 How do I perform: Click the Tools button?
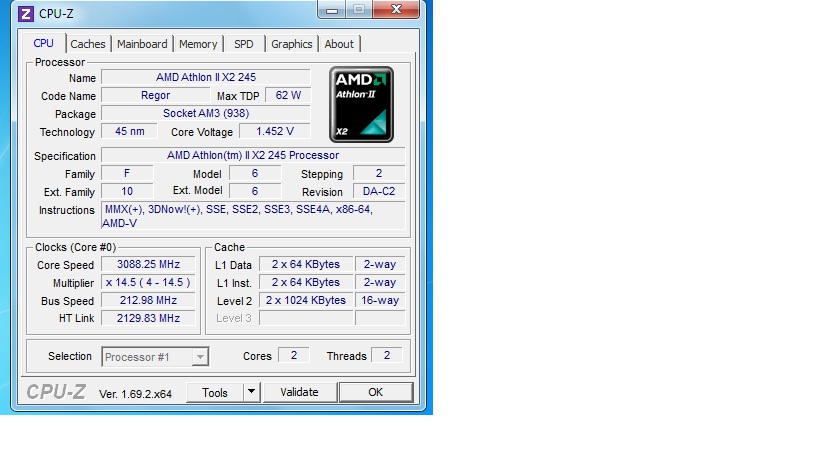tap(215, 392)
